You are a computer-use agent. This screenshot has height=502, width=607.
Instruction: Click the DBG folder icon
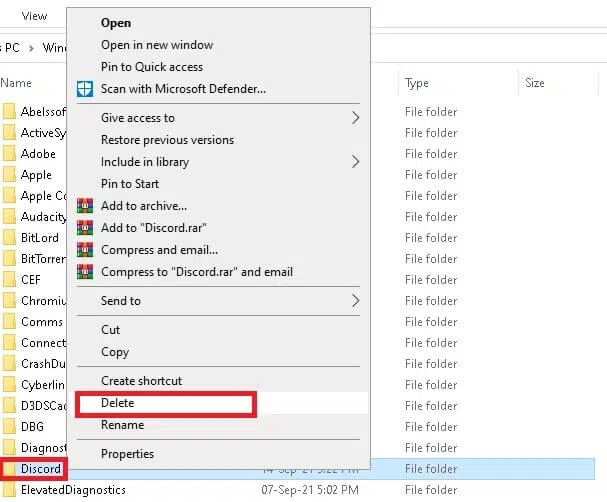9,426
